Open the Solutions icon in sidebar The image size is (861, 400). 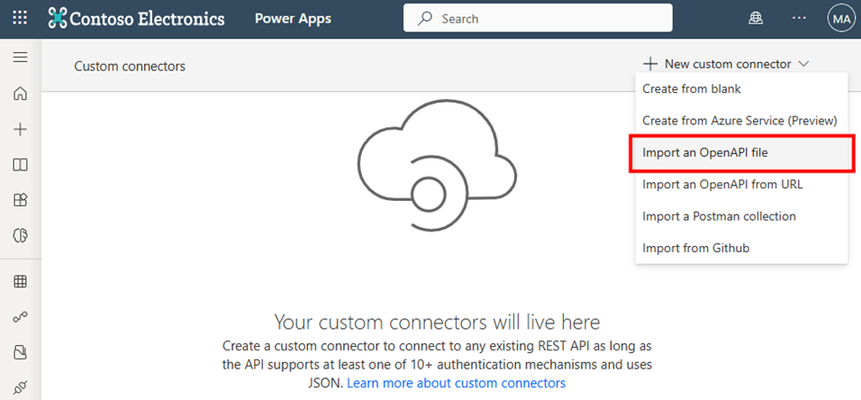click(20, 352)
